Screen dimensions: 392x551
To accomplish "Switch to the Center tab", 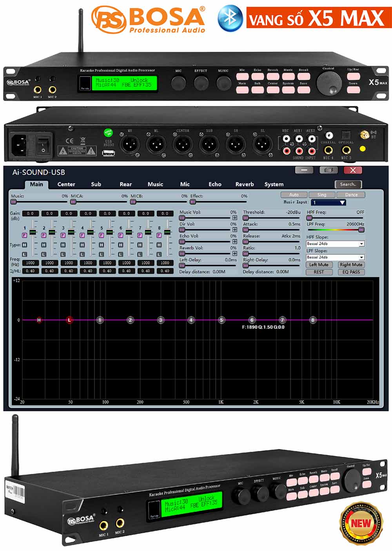I will pos(66,184).
